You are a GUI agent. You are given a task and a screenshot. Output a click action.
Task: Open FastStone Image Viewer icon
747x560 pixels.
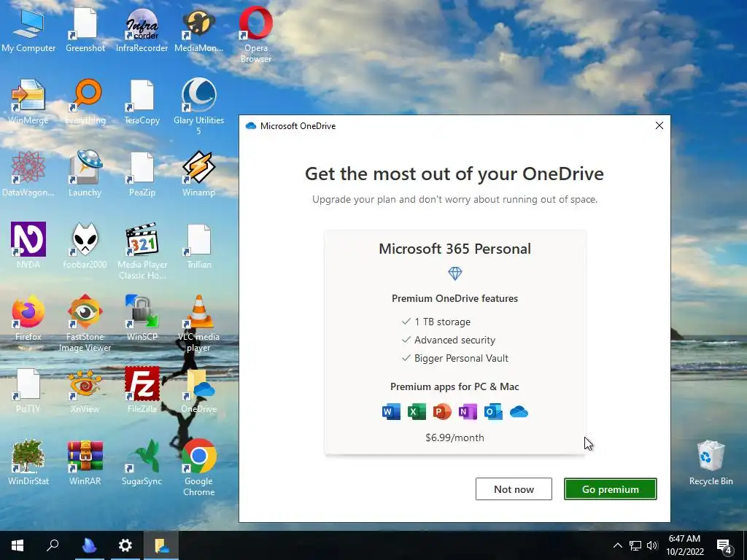(85, 323)
